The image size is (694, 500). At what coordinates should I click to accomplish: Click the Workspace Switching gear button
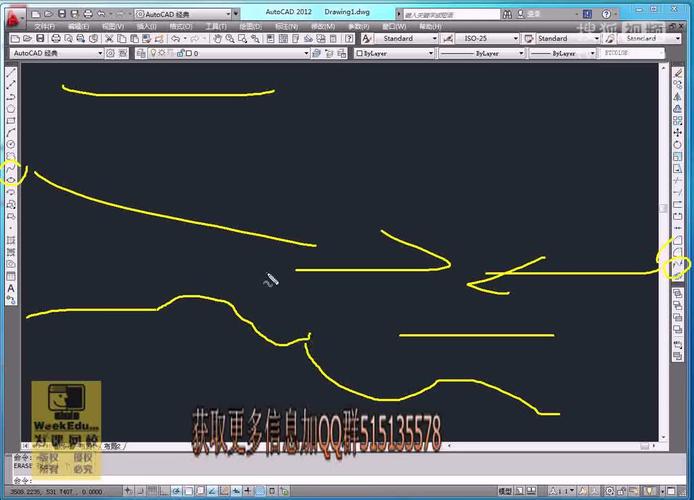pyautogui.click(x=610, y=491)
